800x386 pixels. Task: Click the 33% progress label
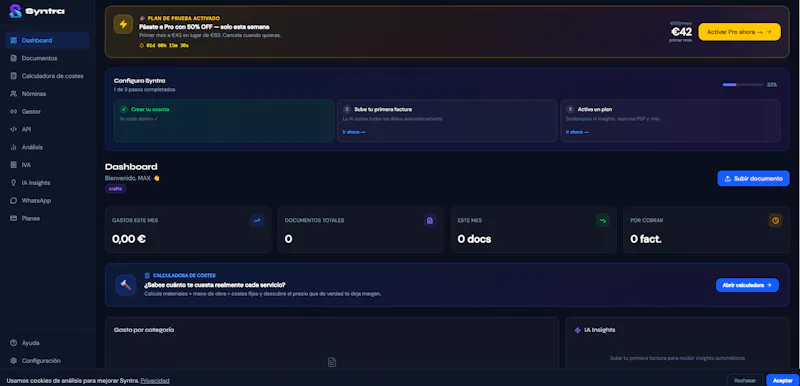pos(771,85)
